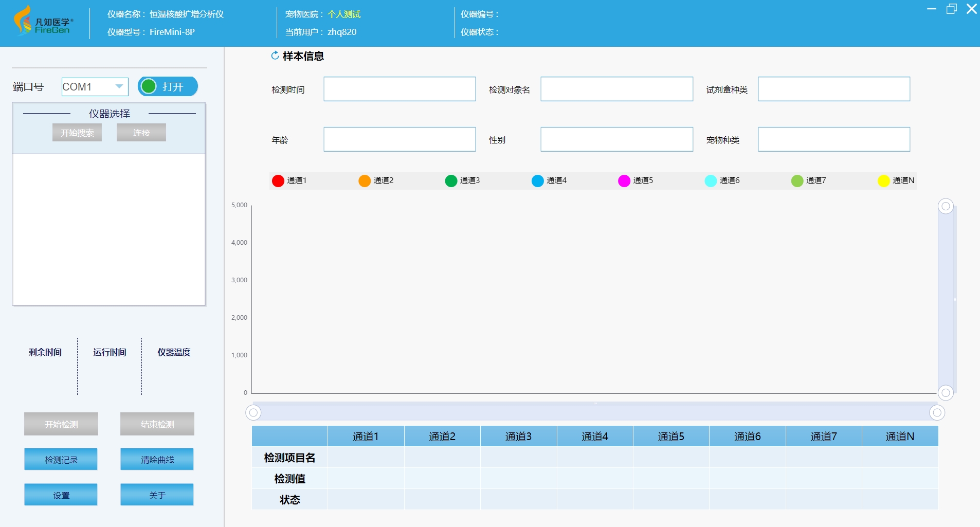The height and width of the screenshot is (527, 980).
Task: Click the 通道4 table column header
Action: coord(595,437)
